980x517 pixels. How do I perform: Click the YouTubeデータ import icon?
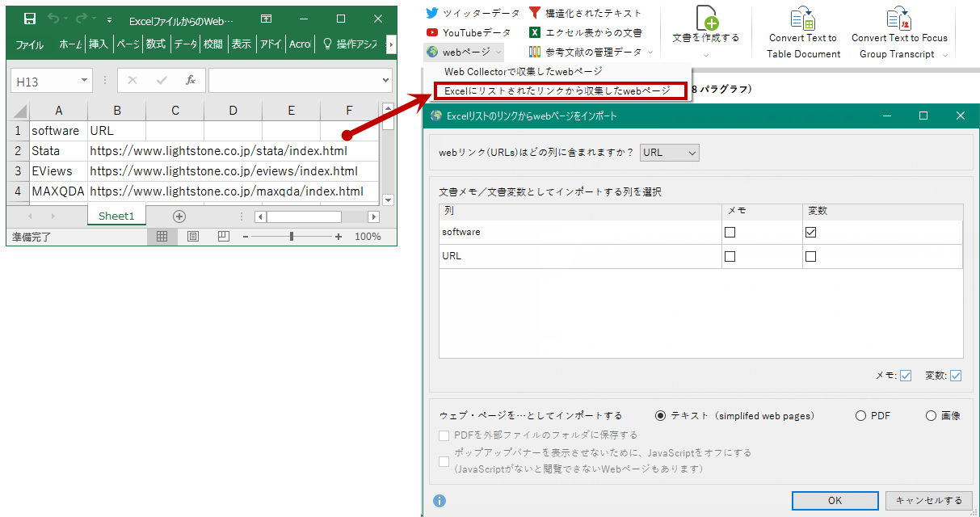[x=432, y=32]
